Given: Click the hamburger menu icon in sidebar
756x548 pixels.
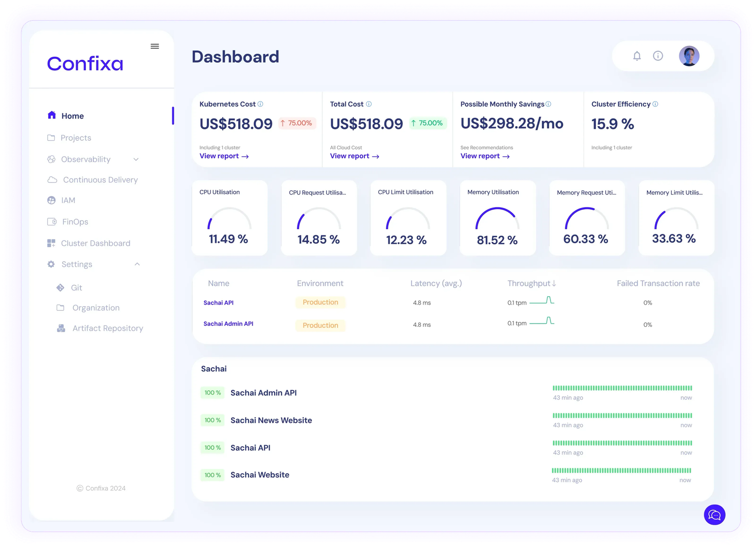Looking at the screenshot, I should click(x=155, y=46).
